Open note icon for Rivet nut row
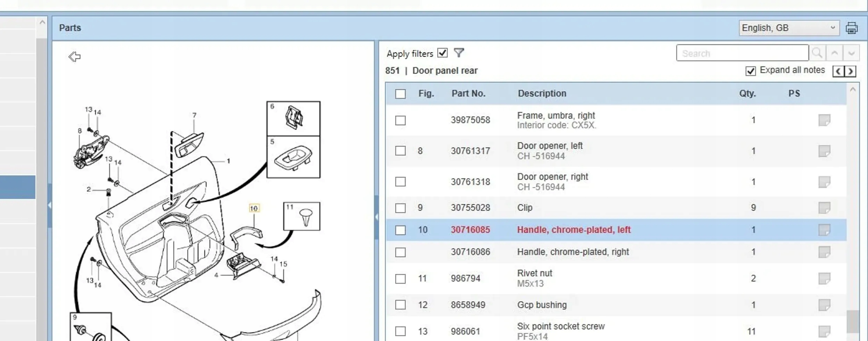 click(824, 278)
